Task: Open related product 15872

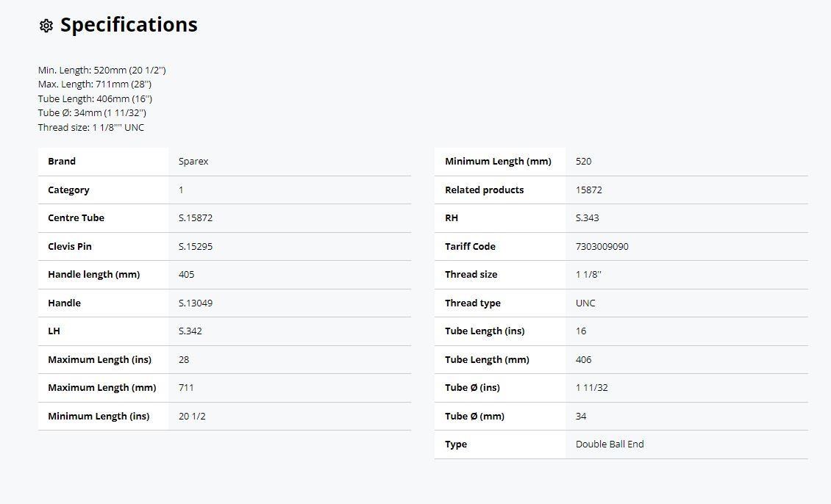Action: coord(589,190)
